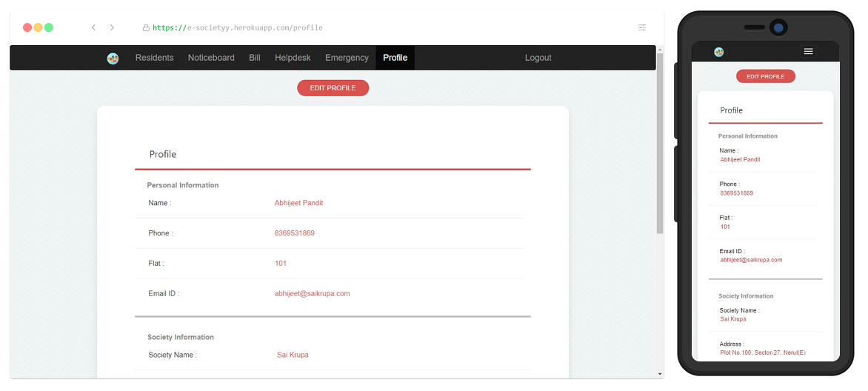Viewport: 868px width, 391px height.
Task: Tap the address Plot No.100, Sector-27, Nerul(E)
Action: pos(763,352)
